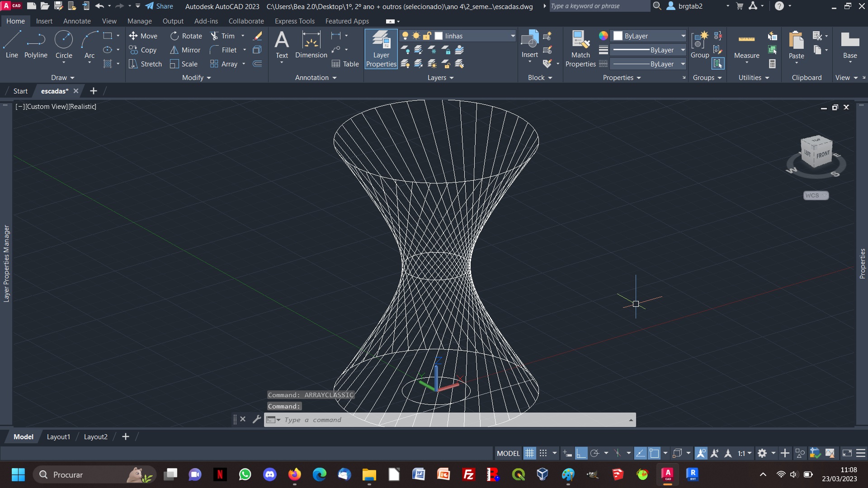
Task: Expand the Layers panel
Action: (440, 78)
